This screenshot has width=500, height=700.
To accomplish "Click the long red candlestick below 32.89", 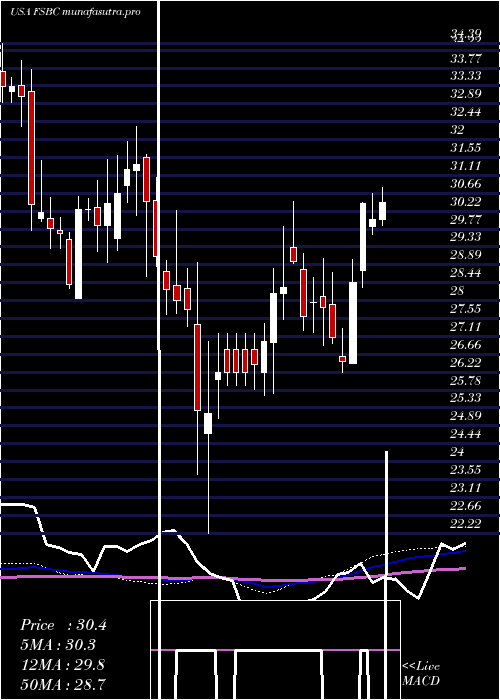I will pos(31,148).
